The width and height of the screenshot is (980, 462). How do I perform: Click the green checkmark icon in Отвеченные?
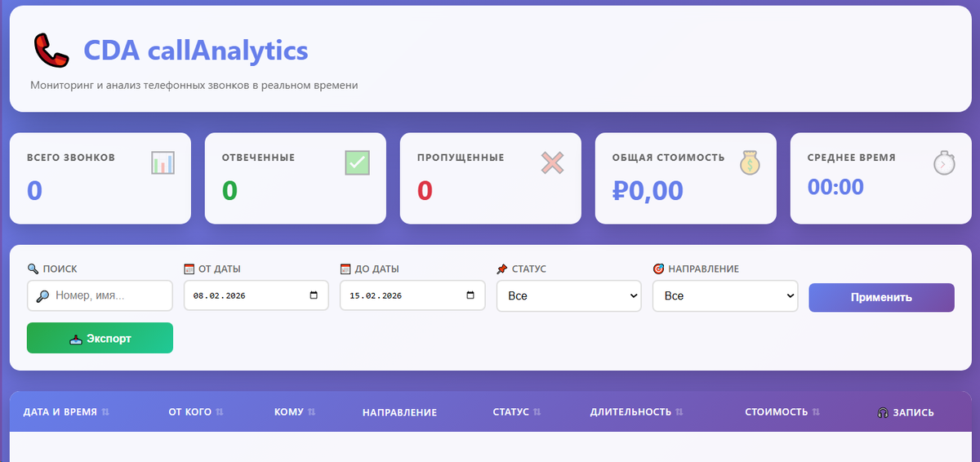pos(358,162)
